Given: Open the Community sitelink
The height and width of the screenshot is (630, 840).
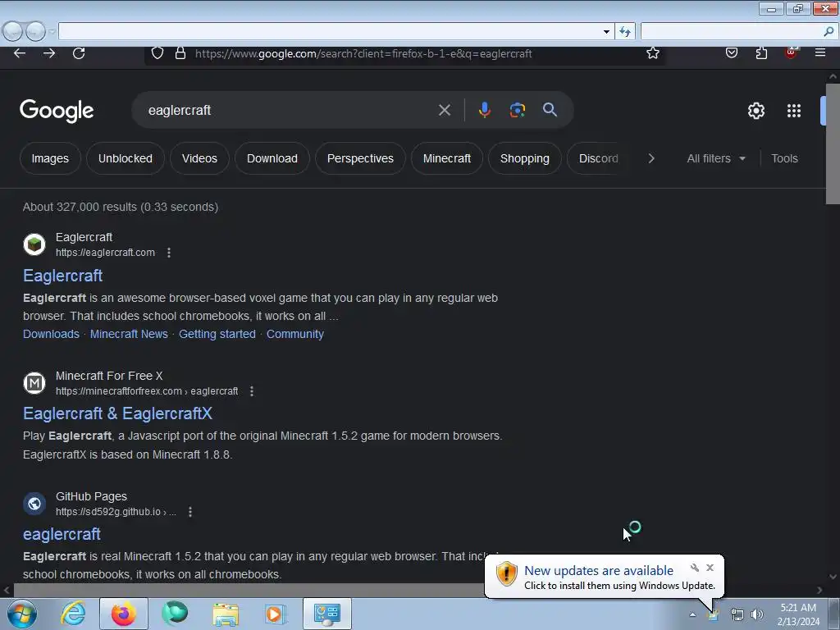Looking at the screenshot, I should [295, 334].
